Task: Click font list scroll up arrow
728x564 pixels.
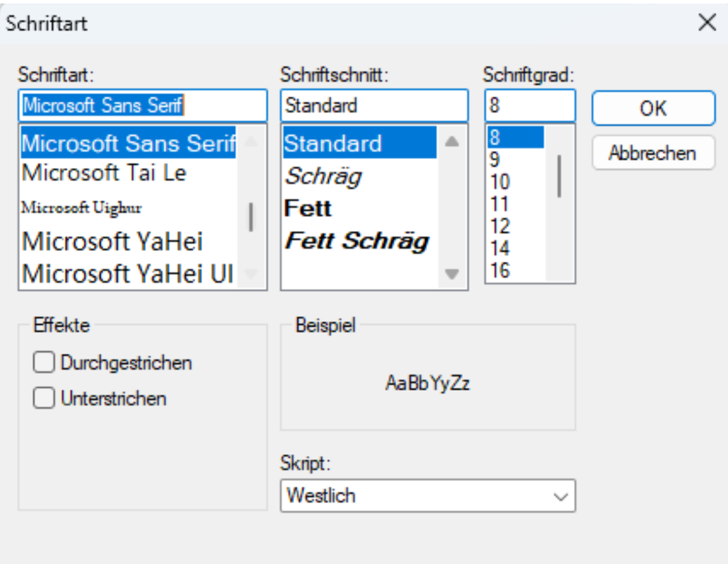Action: [251, 141]
